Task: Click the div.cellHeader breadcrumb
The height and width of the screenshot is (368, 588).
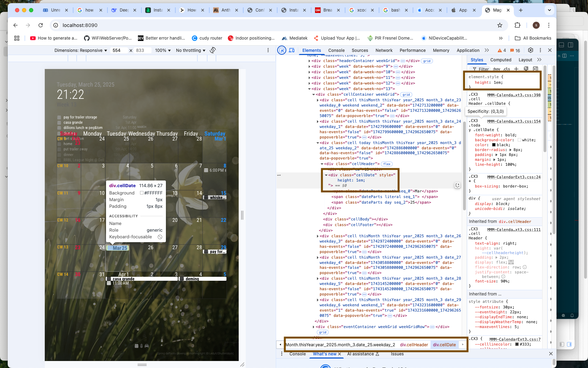Action: (x=414, y=345)
